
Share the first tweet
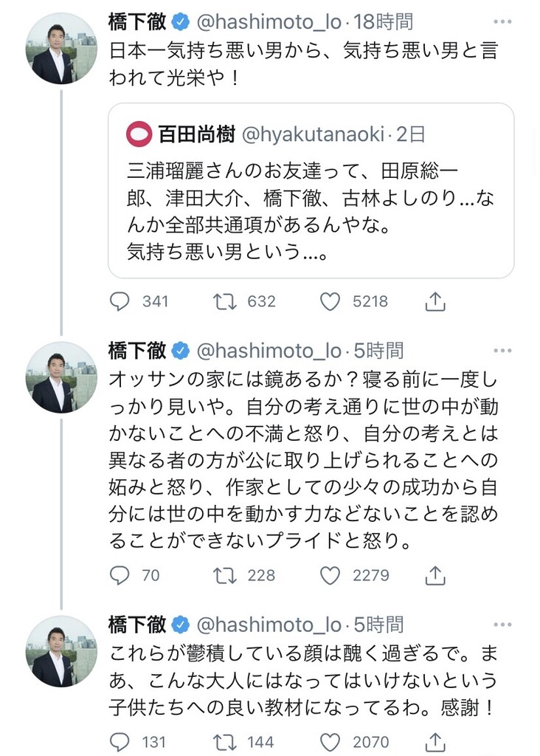pyautogui.click(x=435, y=301)
